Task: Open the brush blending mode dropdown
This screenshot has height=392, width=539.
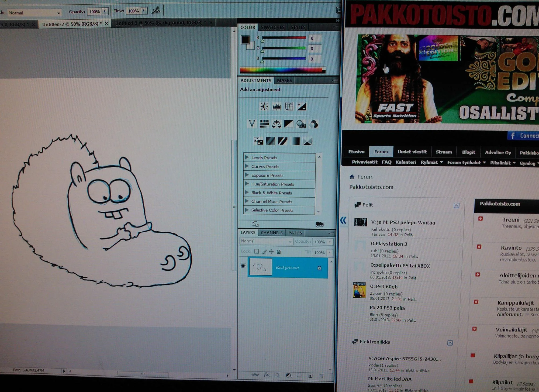Action: (34, 13)
